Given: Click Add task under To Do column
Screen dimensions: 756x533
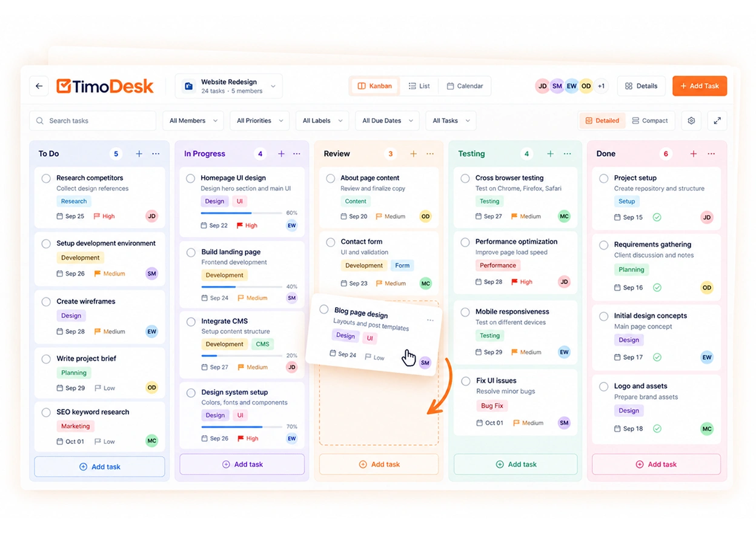Looking at the screenshot, I should tap(99, 467).
